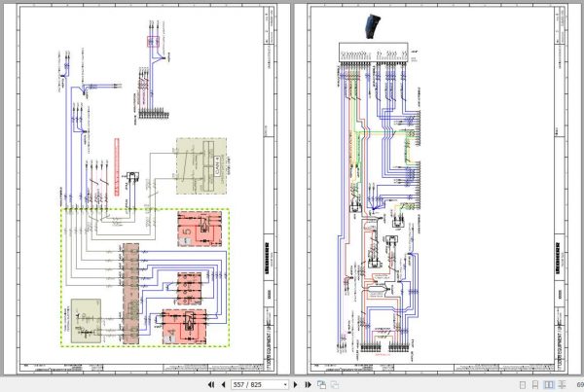Click the connector photo at top of right page
This screenshot has width=584, height=392.
tap(373, 26)
